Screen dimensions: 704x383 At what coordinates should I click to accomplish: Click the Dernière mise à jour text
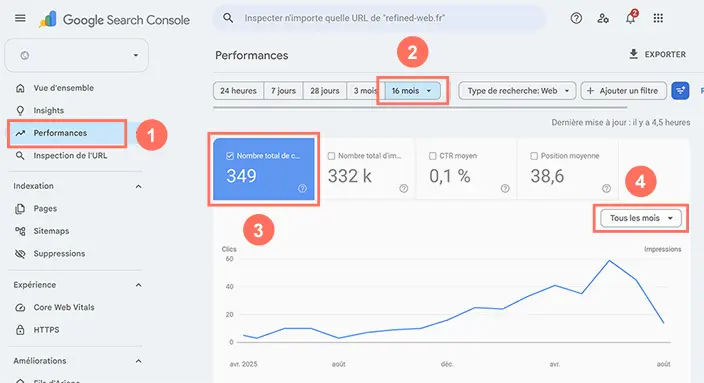(620, 123)
